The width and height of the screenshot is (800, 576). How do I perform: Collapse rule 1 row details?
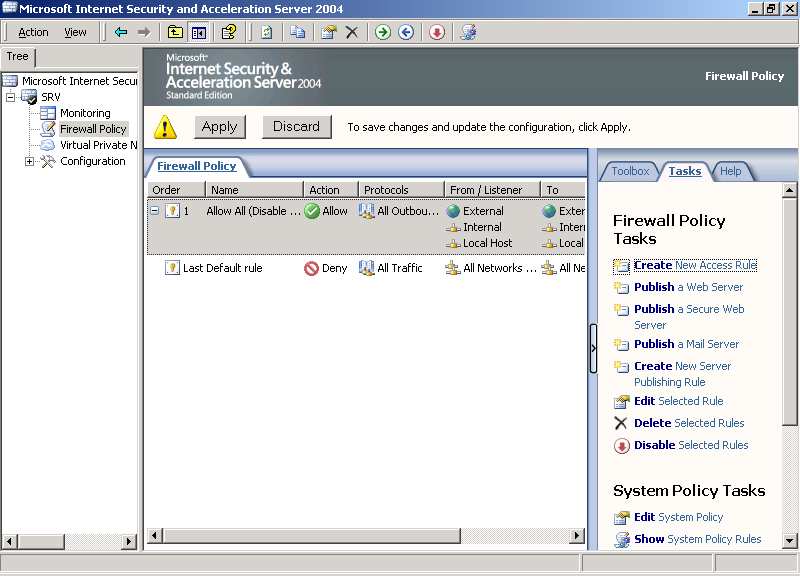point(155,210)
